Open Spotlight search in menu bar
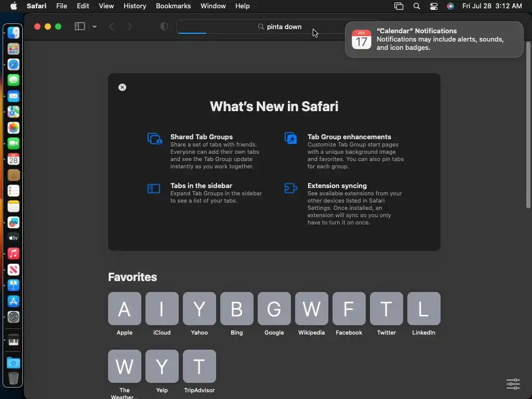The height and width of the screenshot is (399, 532). pyautogui.click(x=417, y=6)
